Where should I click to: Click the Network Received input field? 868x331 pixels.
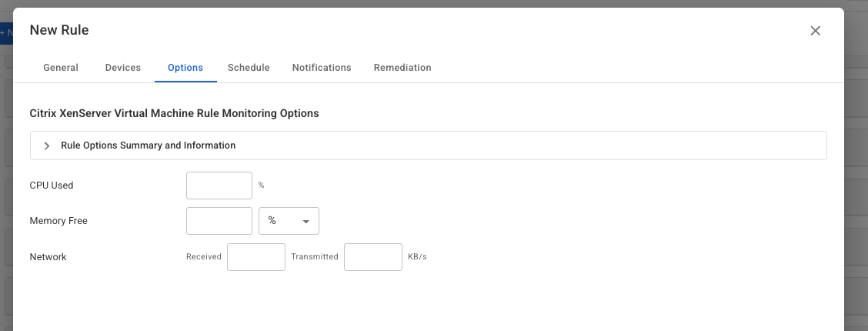click(256, 257)
